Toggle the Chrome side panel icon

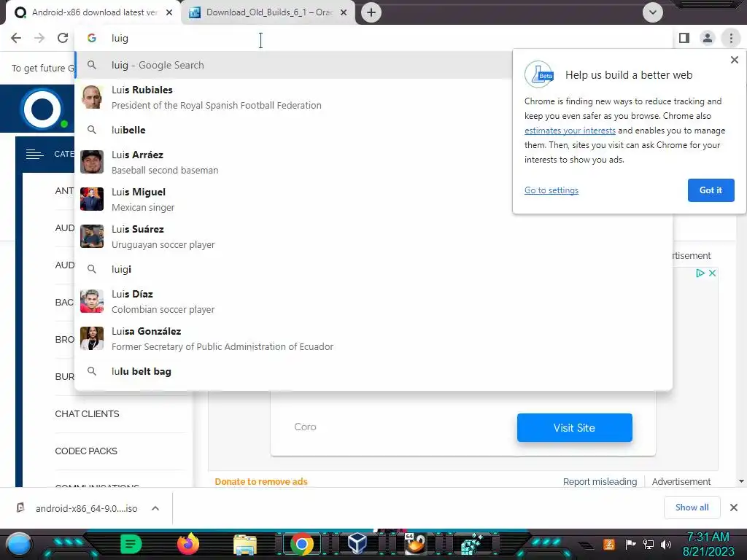[x=684, y=38]
